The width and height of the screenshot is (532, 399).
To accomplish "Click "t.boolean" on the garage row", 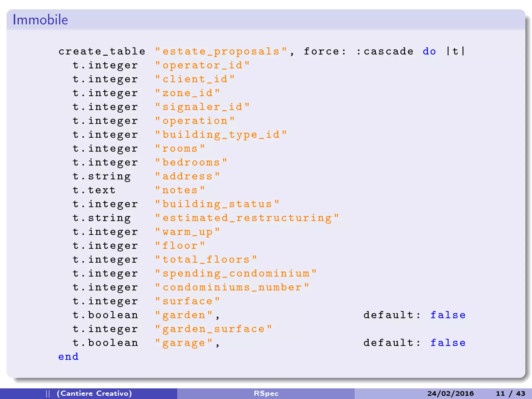I will point(105,343).
